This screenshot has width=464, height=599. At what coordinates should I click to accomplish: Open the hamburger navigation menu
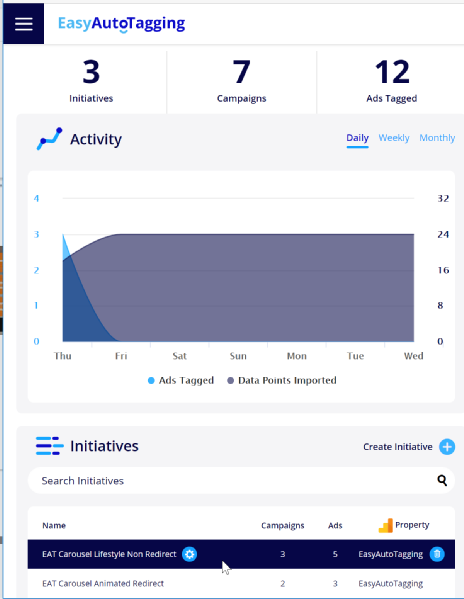[23, 24]
